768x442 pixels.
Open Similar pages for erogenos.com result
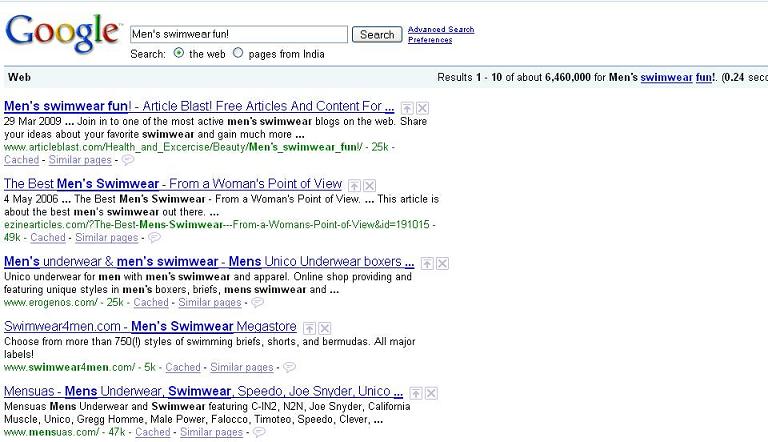[210, 302]
